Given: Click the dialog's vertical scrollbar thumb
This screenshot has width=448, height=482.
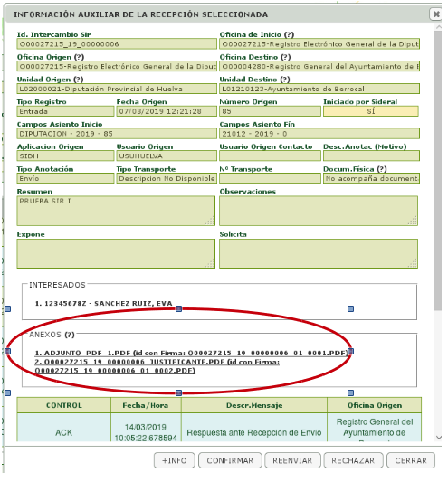Looking at the screenshot, I should coord(437,171).
